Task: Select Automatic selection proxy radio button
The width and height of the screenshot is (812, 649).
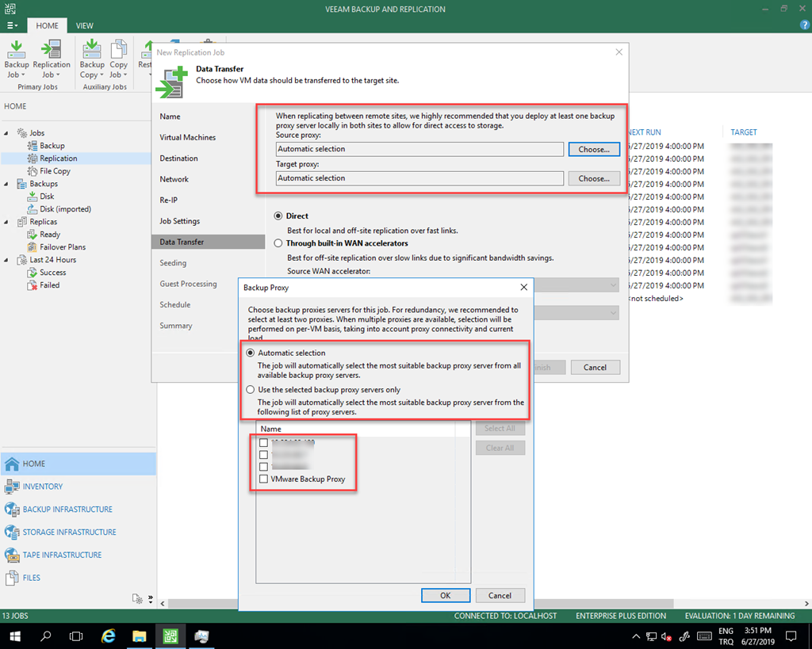Action: pyautogui.click(x=251, y=353)
